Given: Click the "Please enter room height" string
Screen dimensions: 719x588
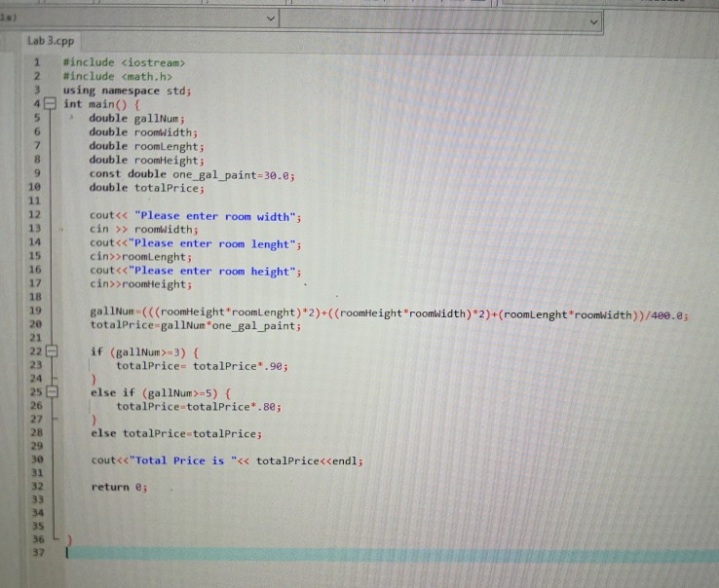Looking at the screenshot, I should (211, 272).
